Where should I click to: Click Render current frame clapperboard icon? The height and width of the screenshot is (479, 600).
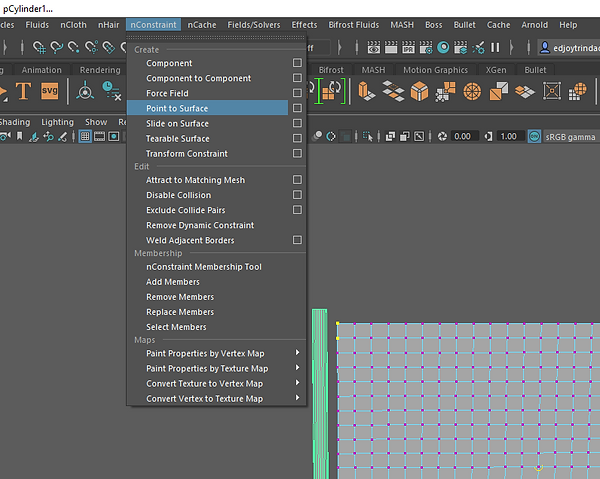(391, 47)
